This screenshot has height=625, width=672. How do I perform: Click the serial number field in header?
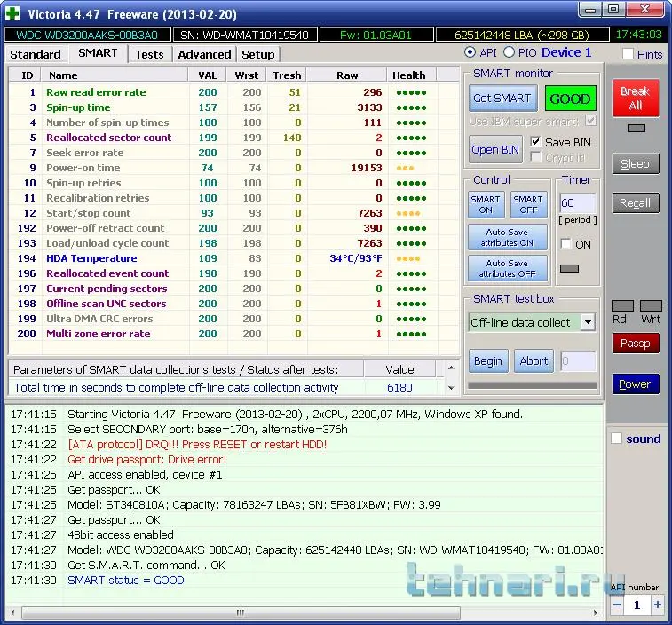click(245, 35)
